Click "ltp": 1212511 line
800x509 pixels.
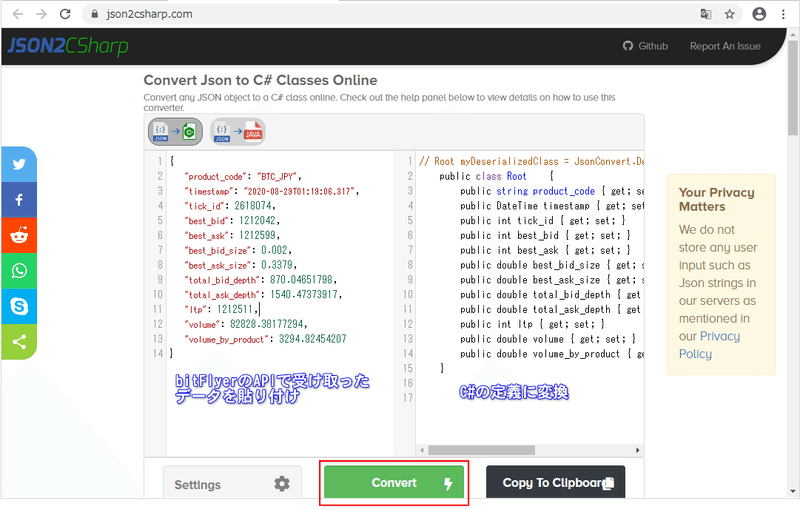(222, 310)
